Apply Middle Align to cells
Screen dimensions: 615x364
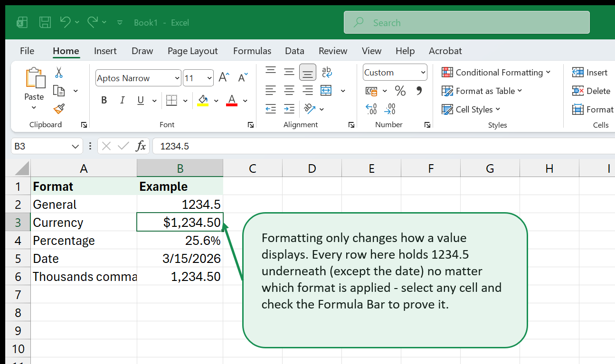(289, 72)
